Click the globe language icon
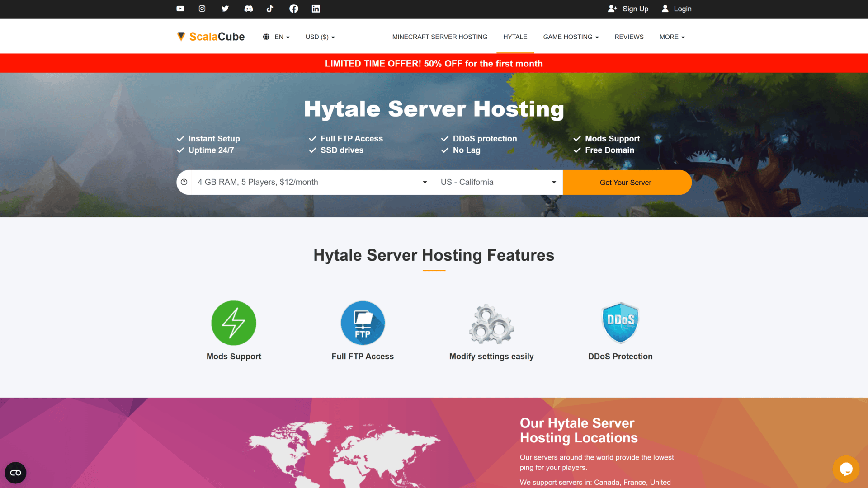Image resolution: width=868 pixels, height=488 pixels. click(x=266, y=37)
